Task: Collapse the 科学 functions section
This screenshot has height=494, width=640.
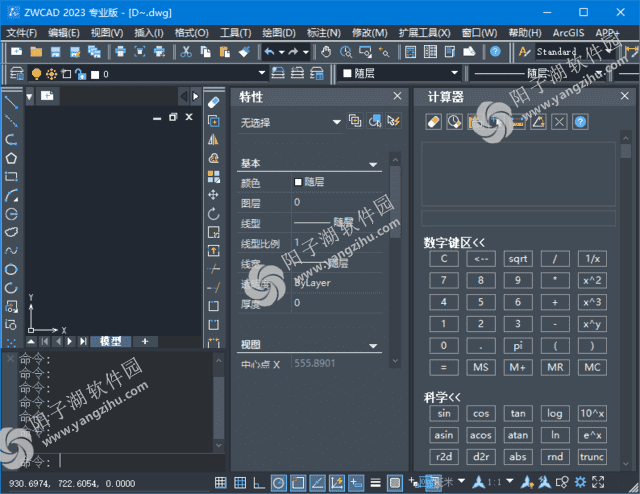Action: (x=442, y=397)
